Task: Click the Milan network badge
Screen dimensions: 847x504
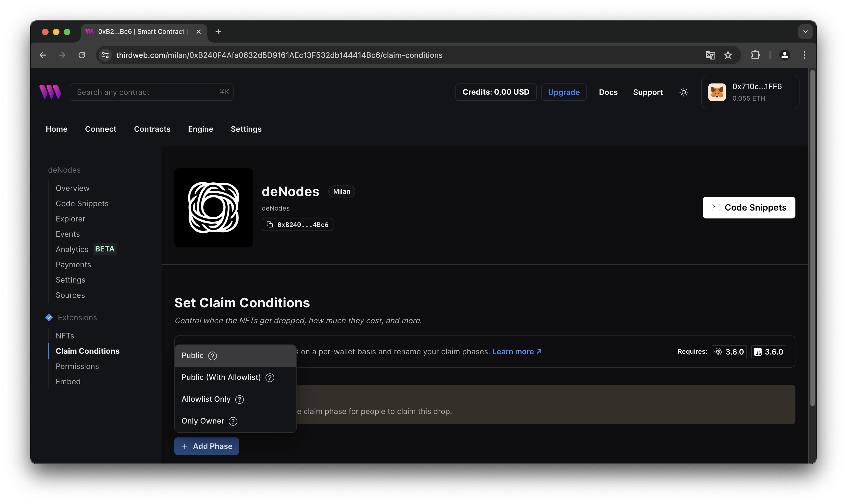Action: [x=341, y=191]
